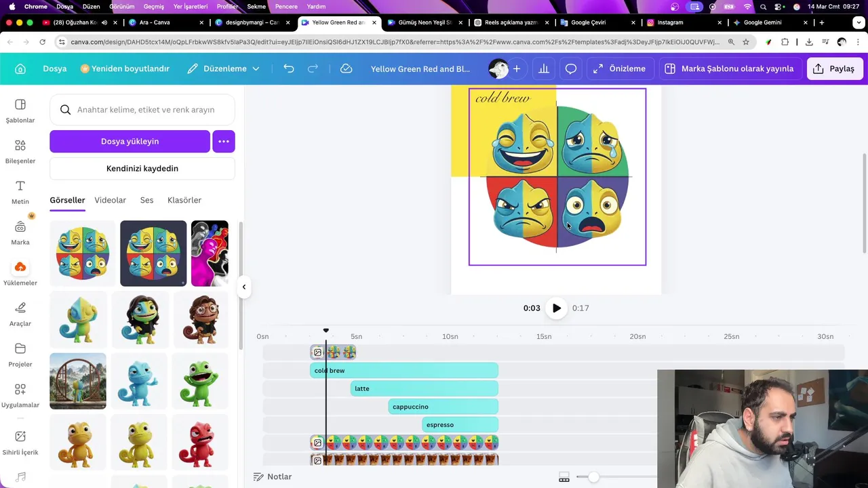Reload the page in Chrome
The width and height of the screenshot is (868, 488).
click(x=42, y=42)
